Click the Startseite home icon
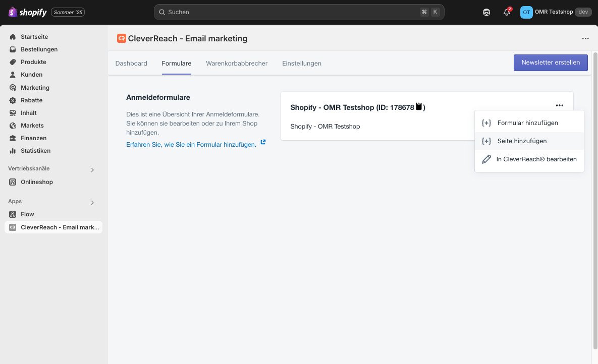Image resolution: width=598 pixels, height=364 pixels. pos(13,37)
